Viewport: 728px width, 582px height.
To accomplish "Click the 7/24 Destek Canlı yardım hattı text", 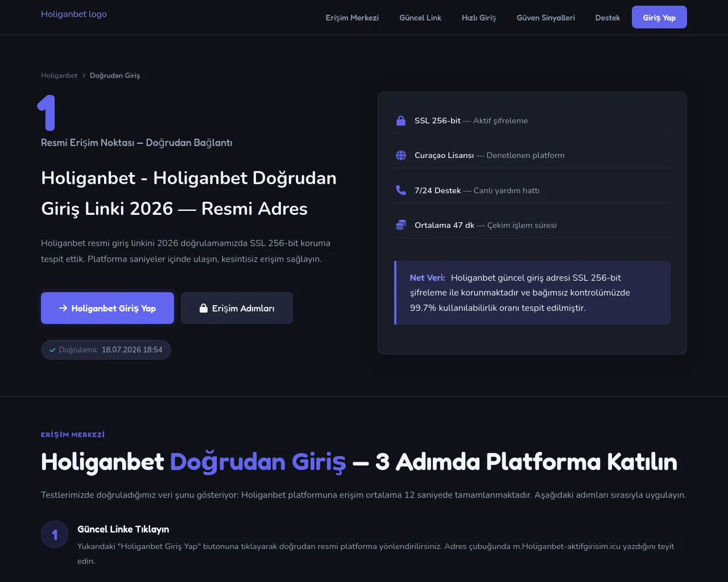I will tap(477, 190).
